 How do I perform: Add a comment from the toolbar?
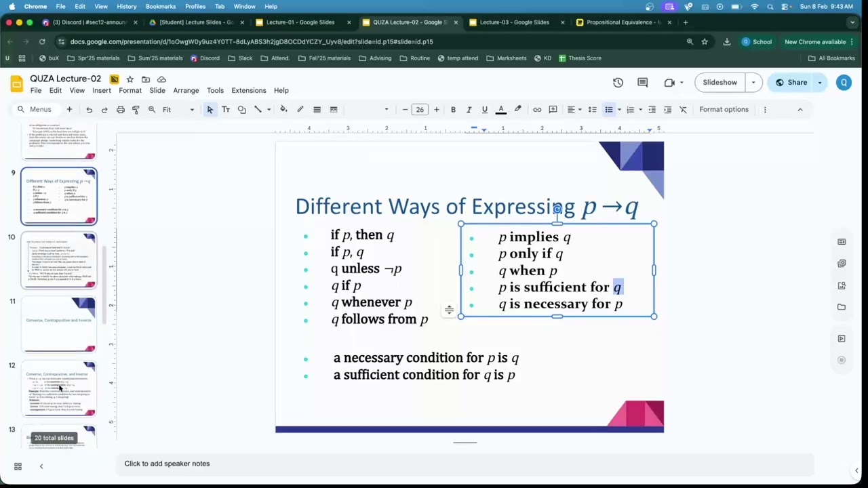pyautogui.click(x=553, y=109)
